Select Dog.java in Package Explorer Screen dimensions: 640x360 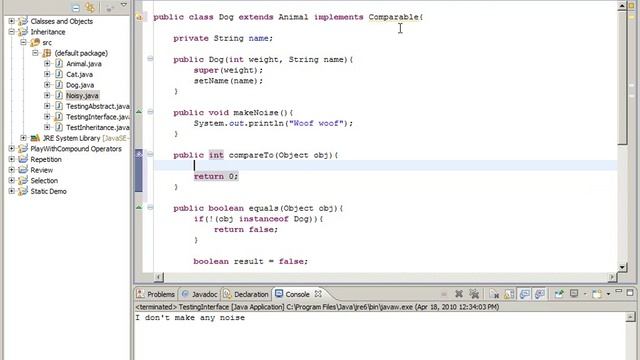(80, 85)
